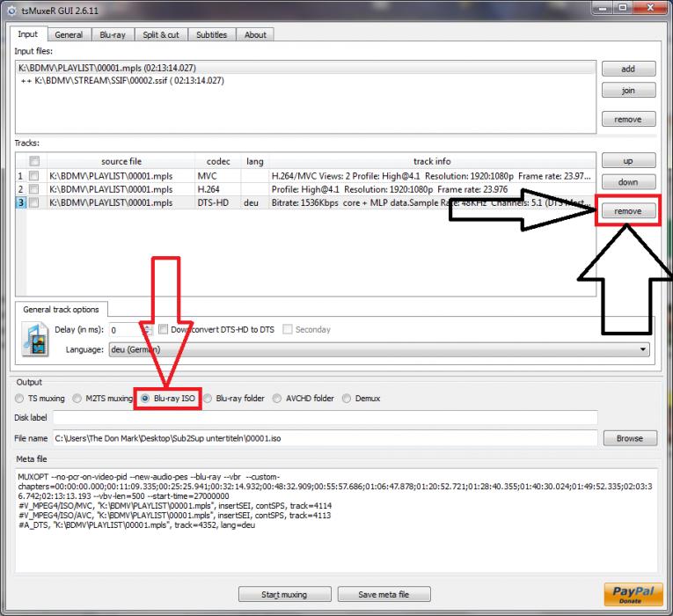Switch to the General tab
Image resolution: width=673 pixels, height=616 pixels.
click(x=69, y=35)
